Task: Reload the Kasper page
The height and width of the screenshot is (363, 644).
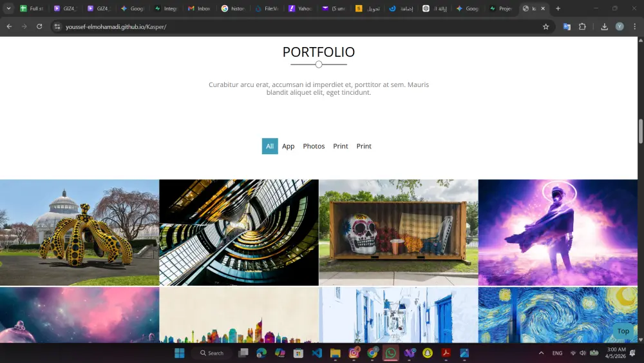Action: [39, 26]
